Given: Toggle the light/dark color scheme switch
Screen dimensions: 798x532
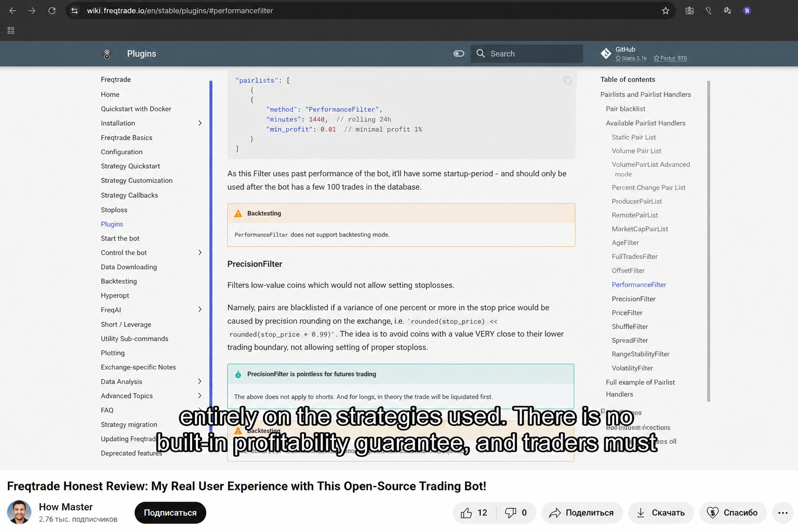Looking at the screenshot, I should [459, 54].
